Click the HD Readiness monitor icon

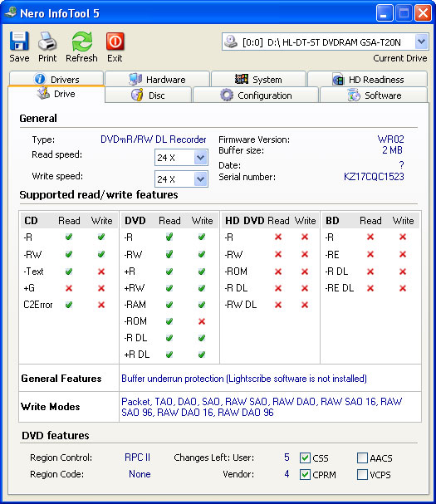338,79
